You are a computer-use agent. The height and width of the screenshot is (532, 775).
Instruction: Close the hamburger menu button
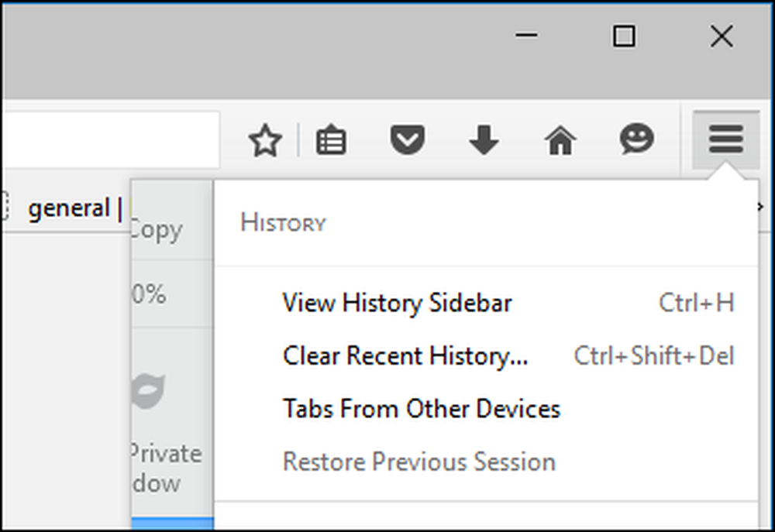point(725,139)
